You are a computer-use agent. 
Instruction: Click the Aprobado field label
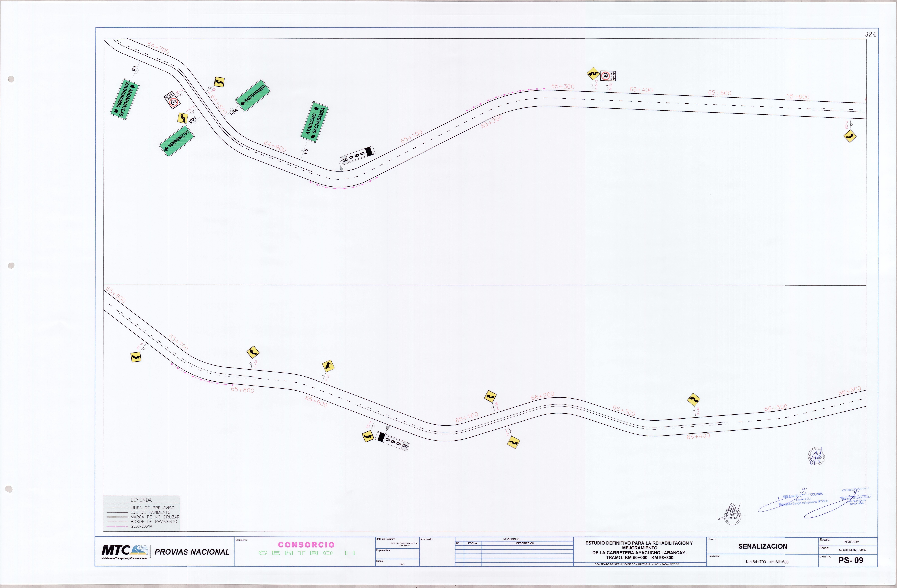pyautogui.click(x=427, y=539)
